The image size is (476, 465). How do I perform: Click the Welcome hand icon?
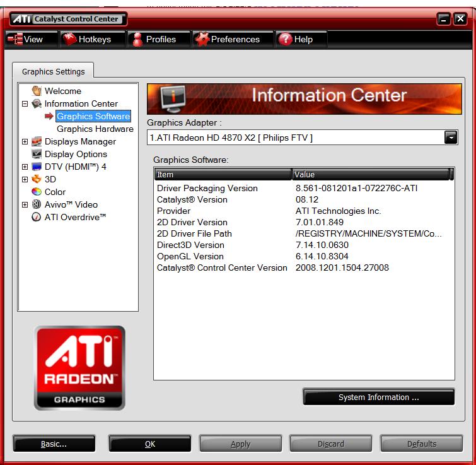point(37,90)
